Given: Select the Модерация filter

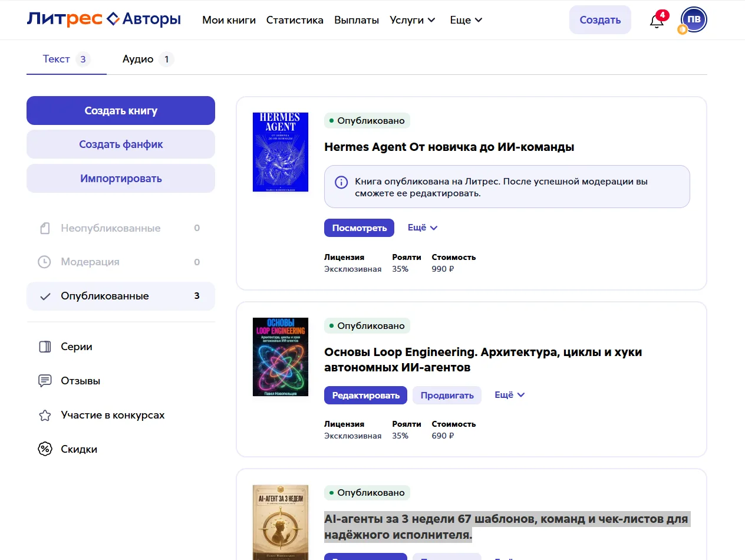Looking at the screenshot, I should coord(121,262).
